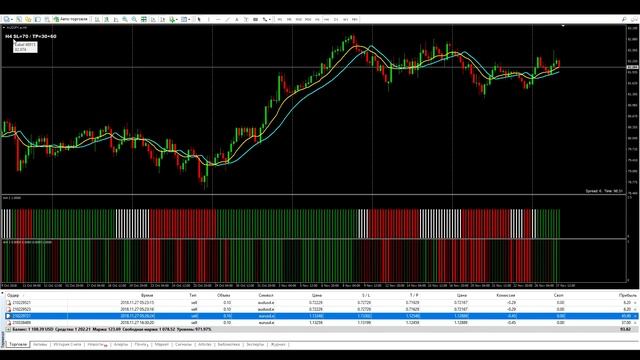This screenshot has width=640, height=360.
Task: Select the H4 SL=70 / TP=30÷60 chart label
Action: pyautogui.click(x=31, y=36)
